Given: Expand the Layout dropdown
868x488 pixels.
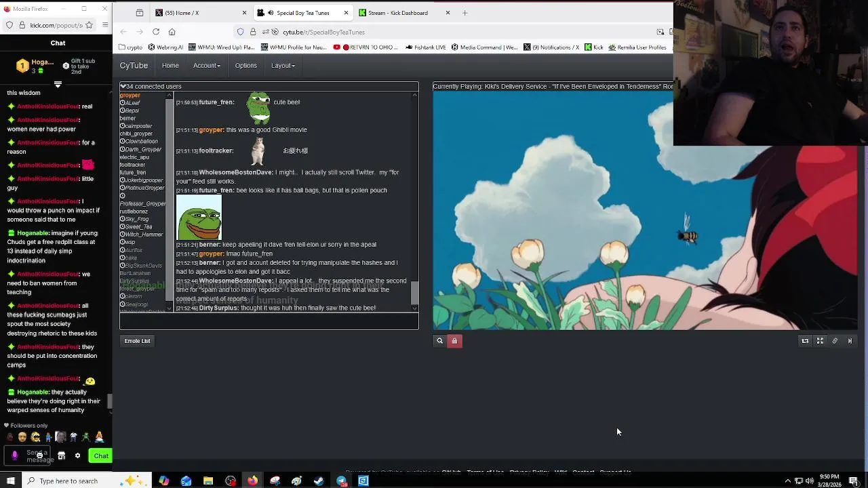Looking at the screenshot, I should pos(283,66).
